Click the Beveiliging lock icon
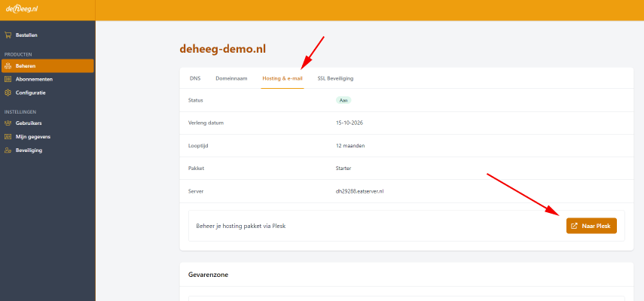Viewport: 644px width, 301px height. pos(8,150)
